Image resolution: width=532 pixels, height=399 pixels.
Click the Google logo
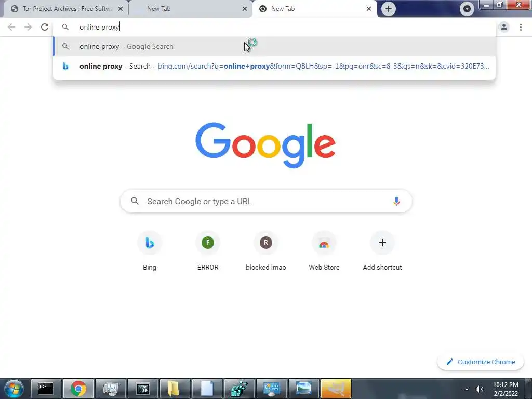265,145
